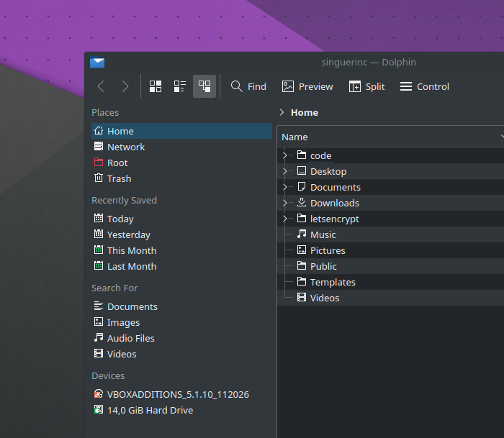Switch to Icons view mode
Viewport: 504px width, 438px height.
pyautogui.click(x=156, y=86)
